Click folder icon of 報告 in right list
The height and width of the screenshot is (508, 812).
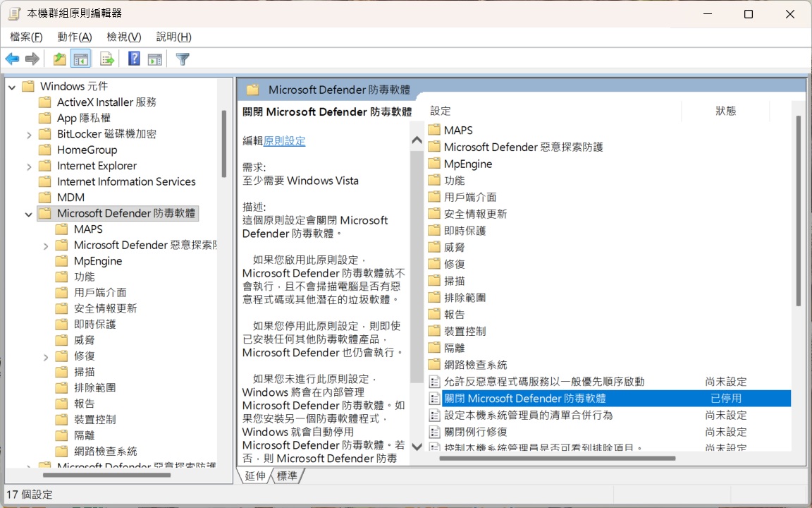pyautogui.click(x=434, y=314)
